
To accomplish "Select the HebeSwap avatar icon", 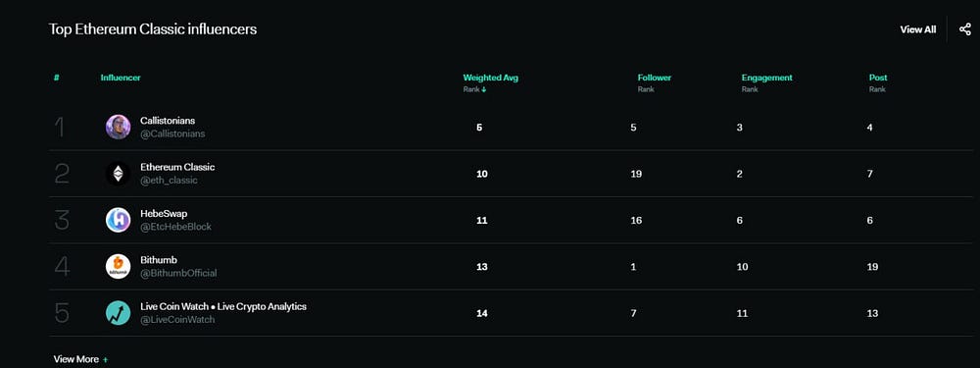I will [119, 220].
